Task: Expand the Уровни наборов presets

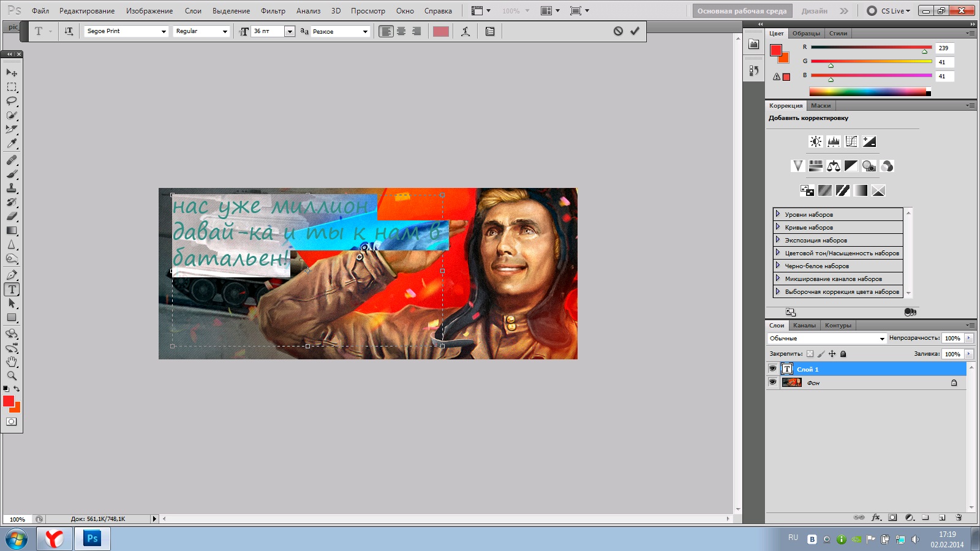Action: pos(778,214)
